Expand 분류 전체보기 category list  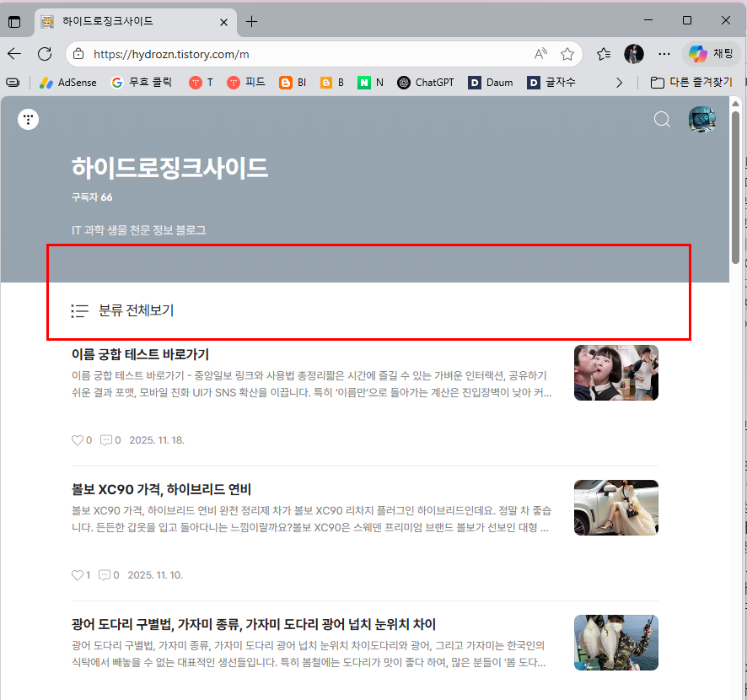(x=122, y=310)
